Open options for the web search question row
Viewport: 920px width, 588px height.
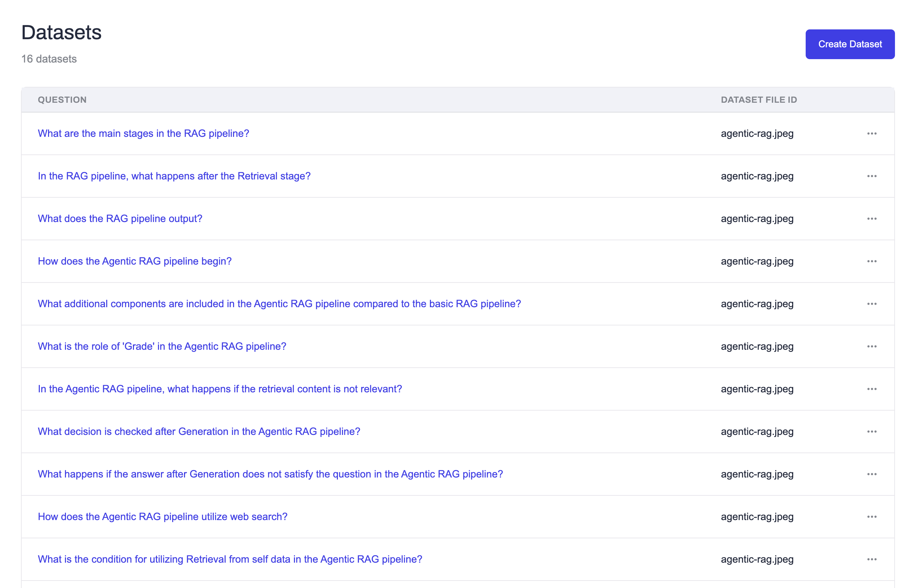click(872, 516)
